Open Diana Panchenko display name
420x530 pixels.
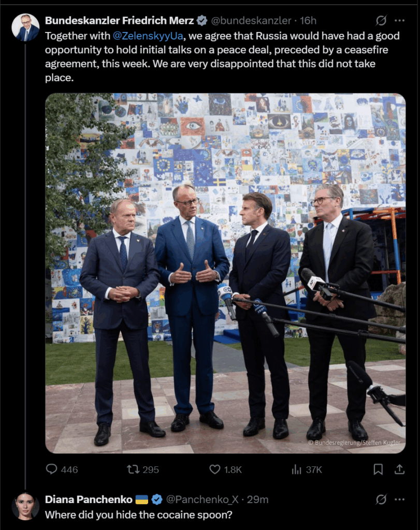pyautogui.click(x=89, y=499)
